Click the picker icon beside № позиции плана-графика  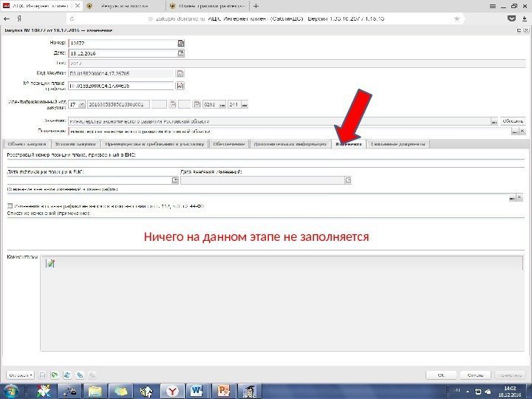(x=180, y=86)
